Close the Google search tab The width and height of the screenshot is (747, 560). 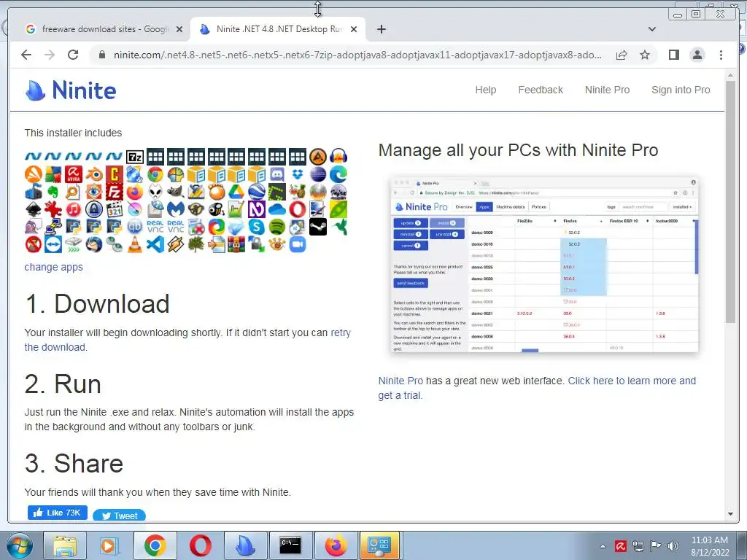179,29
